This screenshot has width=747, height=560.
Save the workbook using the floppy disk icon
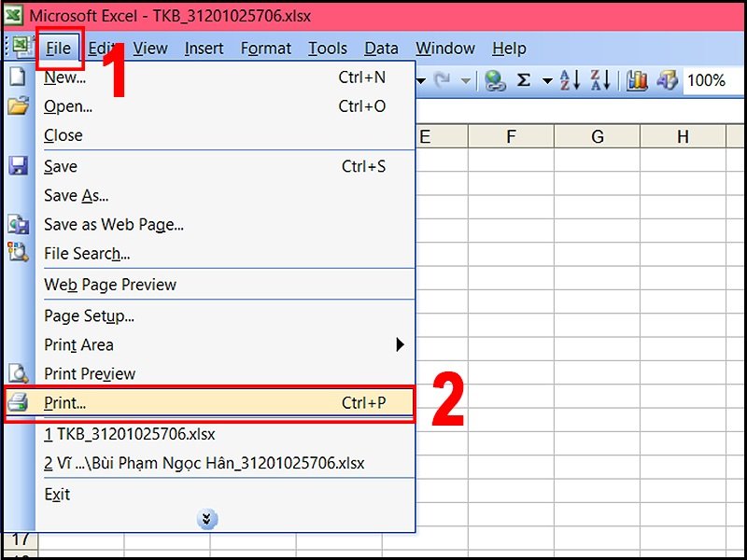click(x=19, y=166)
